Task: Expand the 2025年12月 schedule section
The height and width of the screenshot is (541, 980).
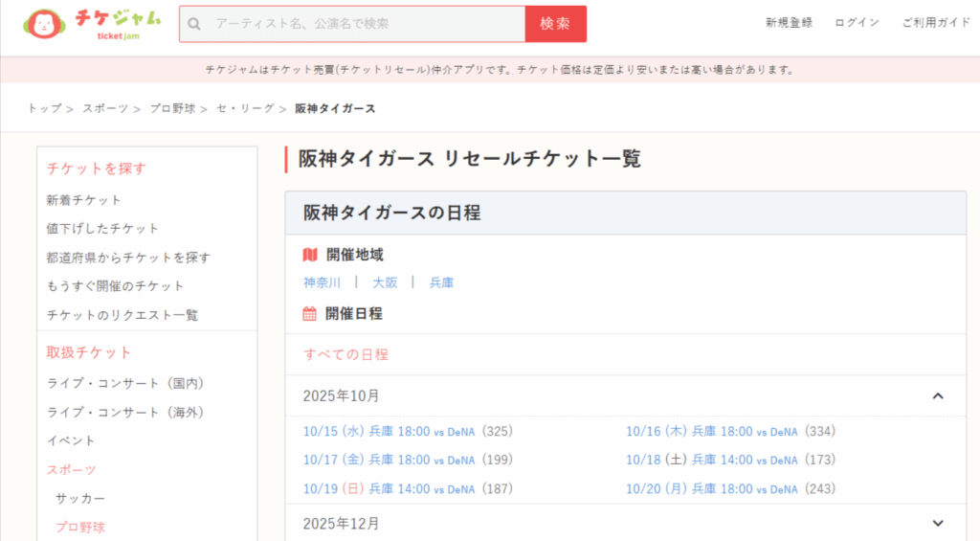Action: [937, 523]
